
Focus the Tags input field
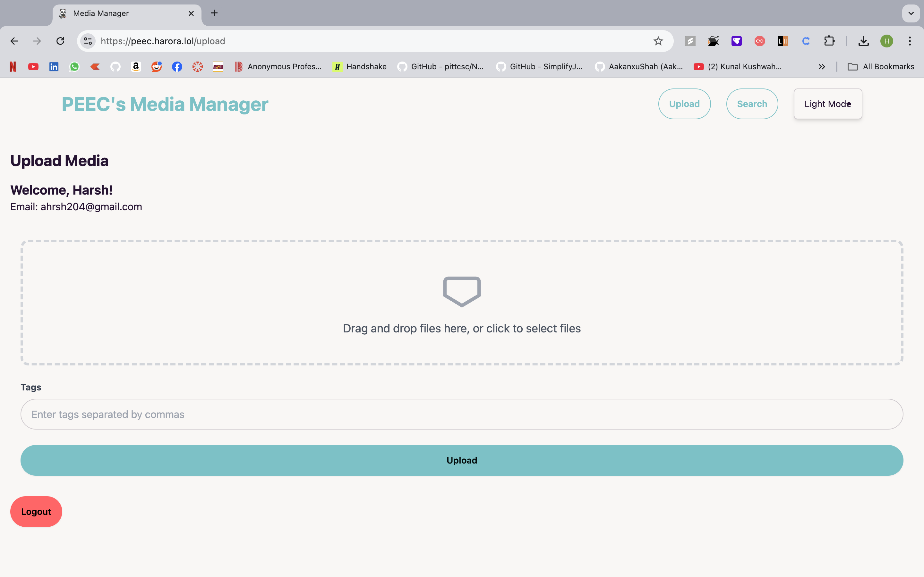[462, 414]
